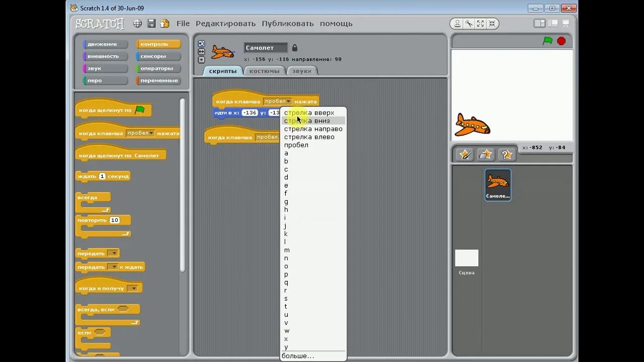Set rotation style to can rotate
Viewport: 644px width, 362px height.
pos(201,44)
